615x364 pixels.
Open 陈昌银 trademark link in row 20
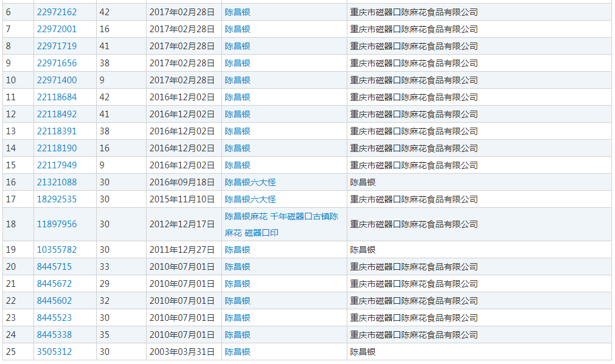point(238,267)
